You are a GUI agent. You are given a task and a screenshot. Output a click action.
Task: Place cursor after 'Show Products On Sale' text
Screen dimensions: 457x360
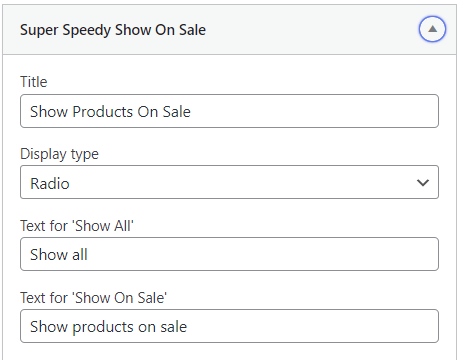pos(192,112)
